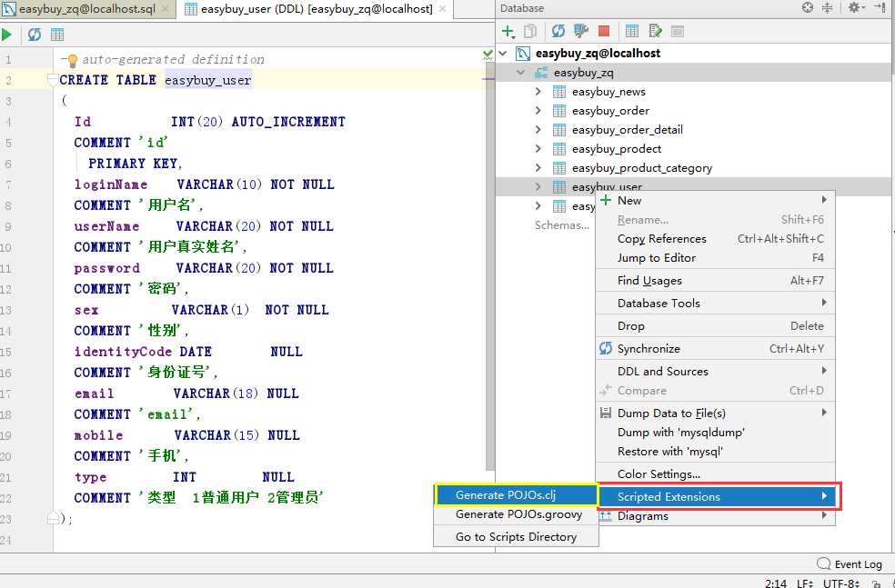
Task: Expand the easybuy_news table
Action: tap(538, 92)
